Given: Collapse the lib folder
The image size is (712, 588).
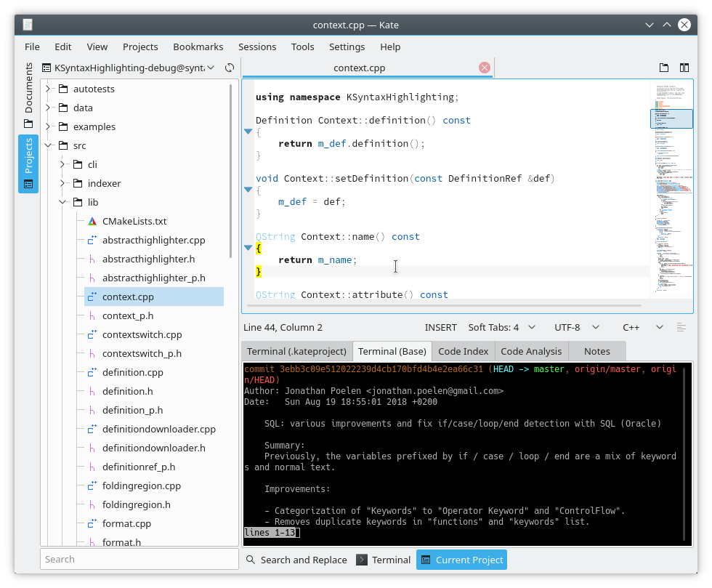Looking at the screenshot, I should pos(62,202).
